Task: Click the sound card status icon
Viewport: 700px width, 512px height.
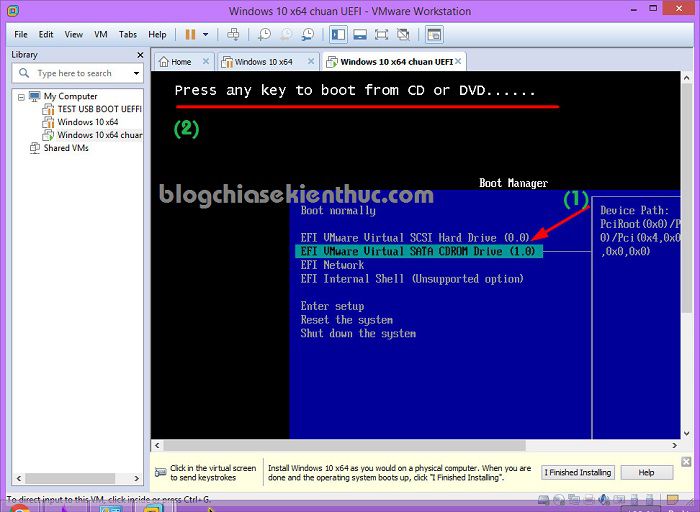Action: click(x=604, y=500)
